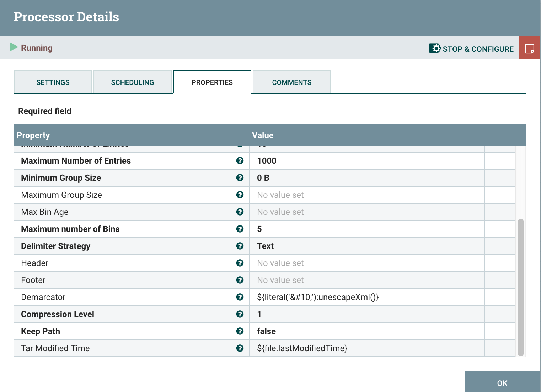
Task: Open help for Maximum Number of Entries
Action: pyautogui.click(x=240, y=161)
